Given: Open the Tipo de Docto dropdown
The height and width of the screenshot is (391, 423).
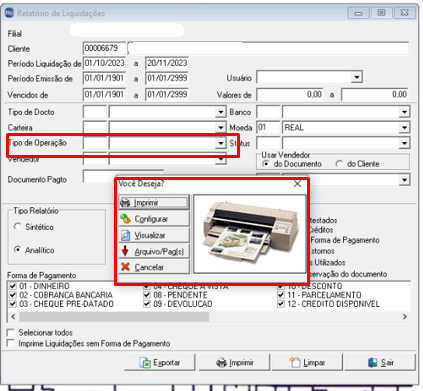Looking at the screenshot, I should pos(220,112).
